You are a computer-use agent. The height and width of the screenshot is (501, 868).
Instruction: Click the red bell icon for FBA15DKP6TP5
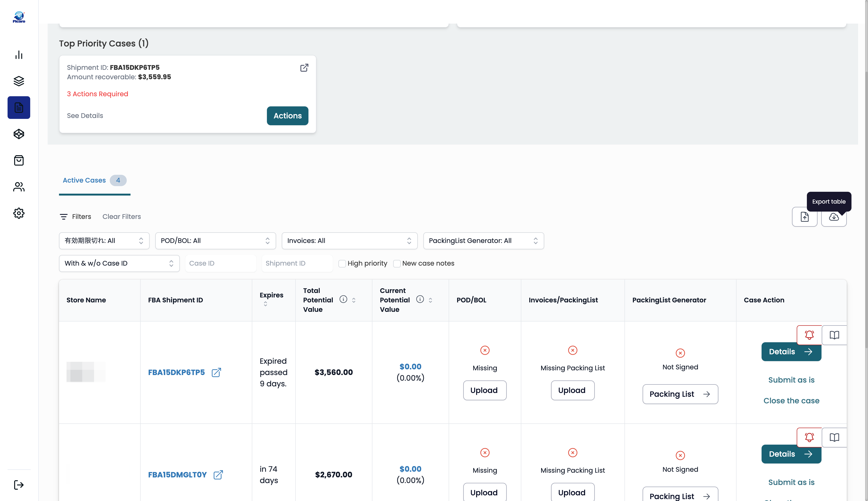coord(809,335)
